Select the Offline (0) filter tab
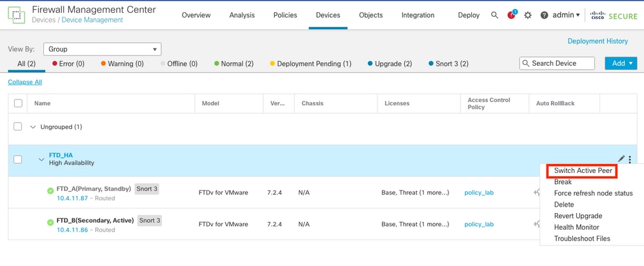The height and width of the screenshot is (266, 644). pos(179,64)
